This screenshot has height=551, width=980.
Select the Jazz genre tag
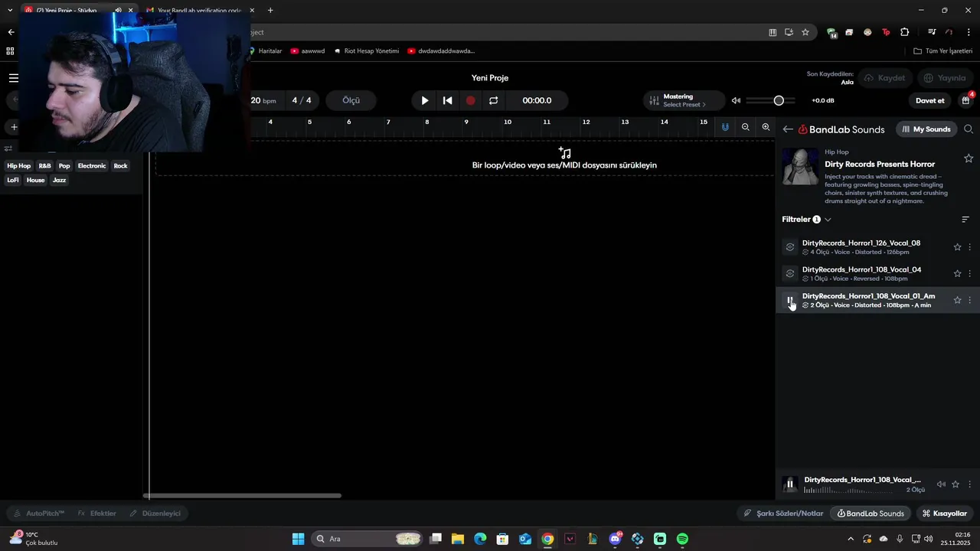point(60,181)
